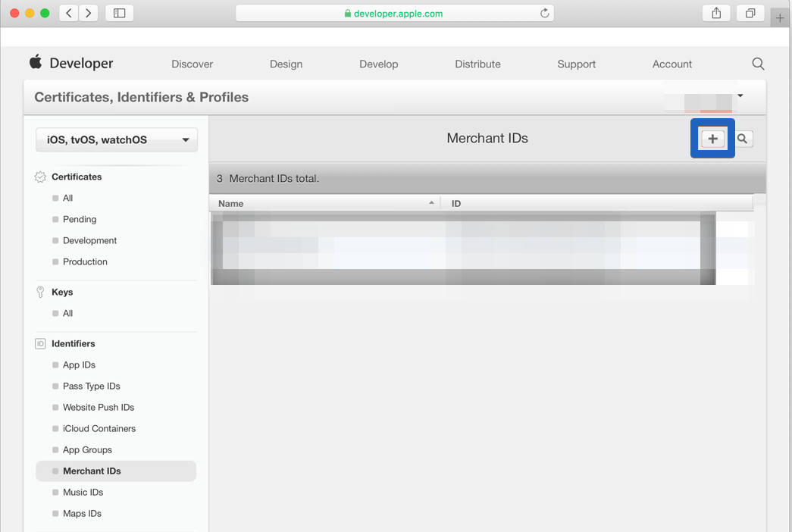The width and height of the screenshot is (792, 532).
Task: Select Production certificates
Action: tap(85, 261)
